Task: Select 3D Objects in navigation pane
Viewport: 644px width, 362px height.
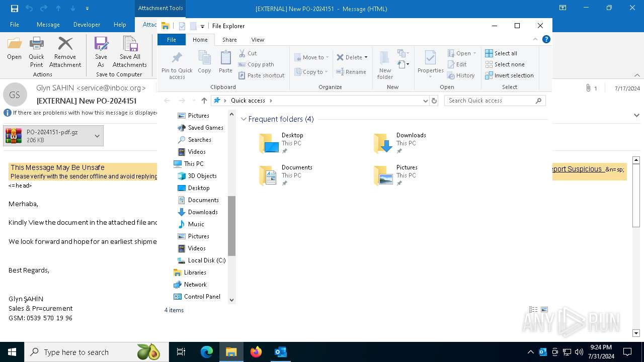Action: (197, 176)
